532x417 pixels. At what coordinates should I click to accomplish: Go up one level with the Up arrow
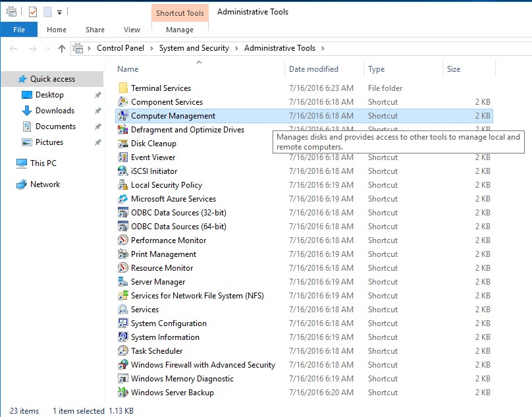pyautogui.click(x=62, y=48)
